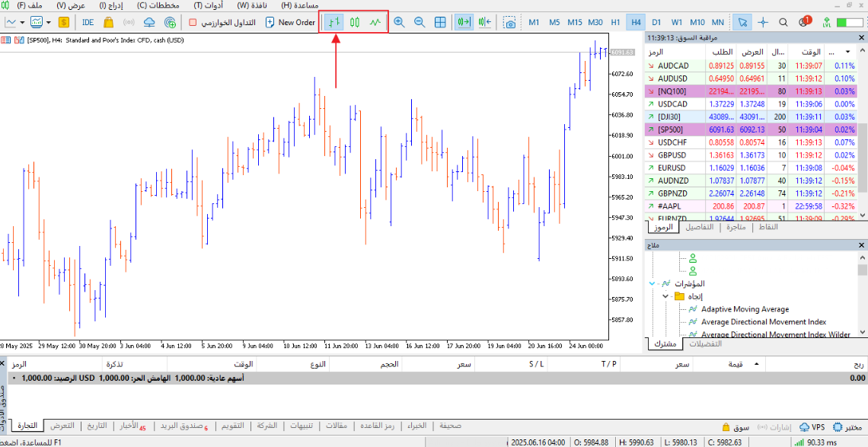Select Adaptive Moving Average indicator

[x=744, y=309]
